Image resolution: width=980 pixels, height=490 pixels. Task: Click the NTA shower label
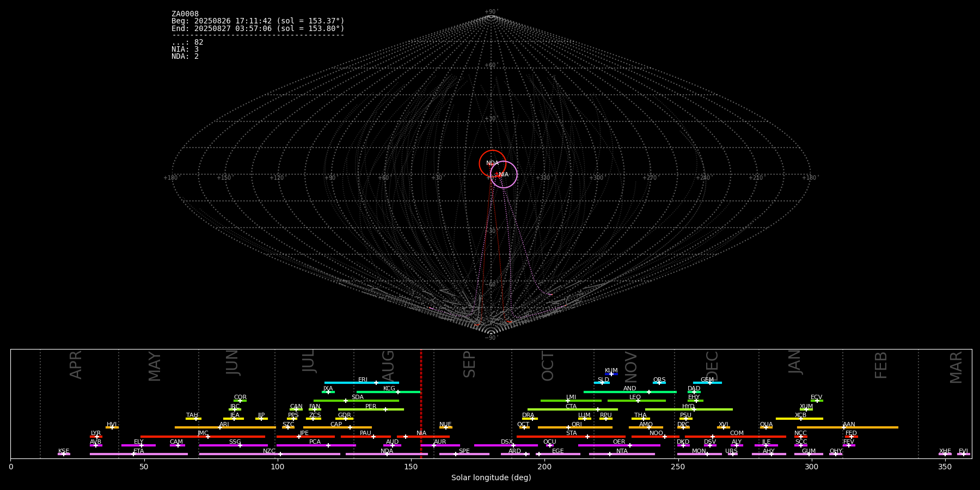tap(622, 451)
